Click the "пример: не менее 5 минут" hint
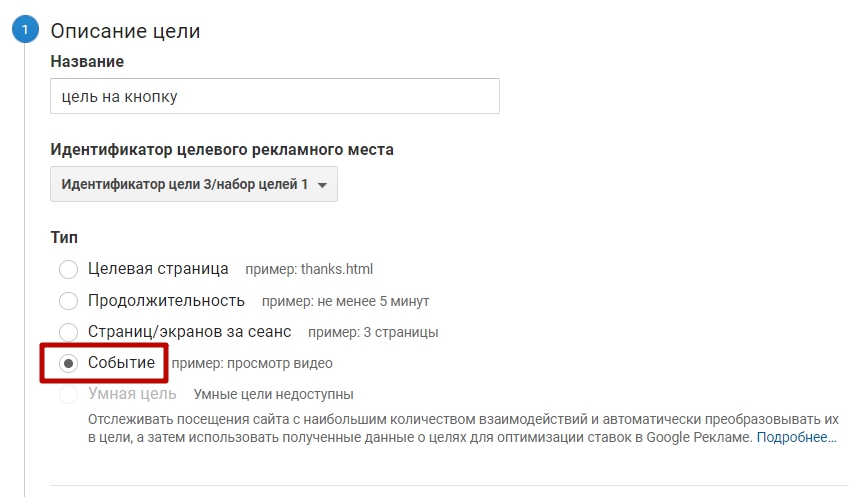 tap(346, 301)
